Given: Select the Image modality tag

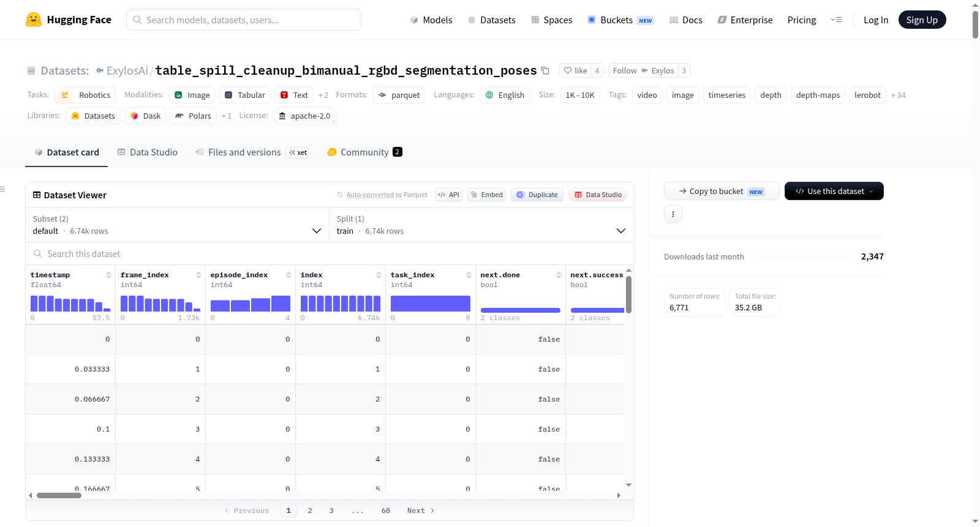Looking at the screenshot, I should 192,95.
